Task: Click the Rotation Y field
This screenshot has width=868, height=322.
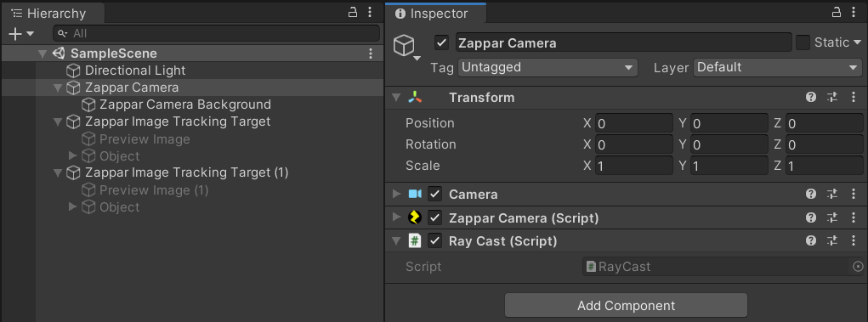Action: pos(729,144)
